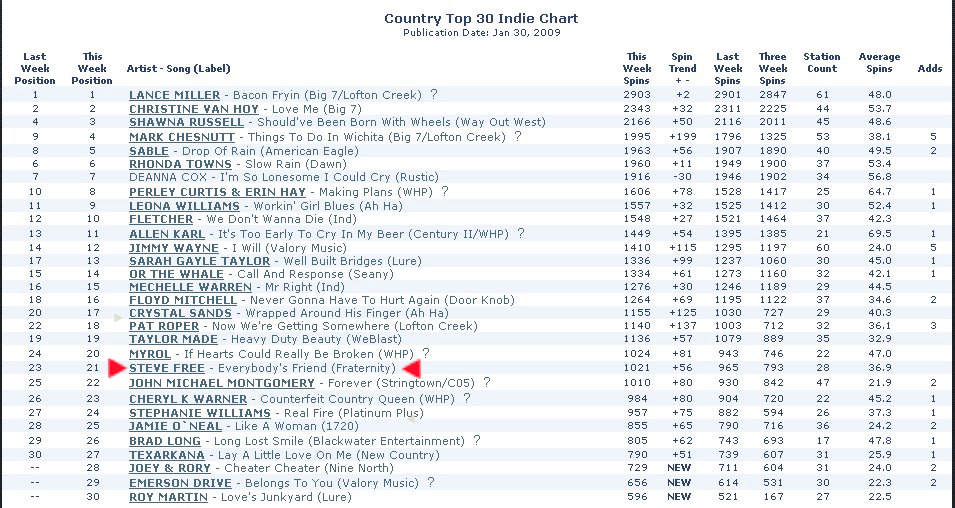Click the question mark next to John Michael Montgomery's Forever
This screenshot has width=955, height=508.
pos(487,383)
